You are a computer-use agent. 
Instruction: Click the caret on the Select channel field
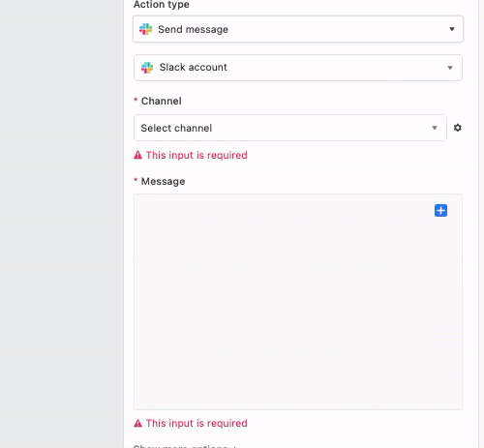click(435, 128)
